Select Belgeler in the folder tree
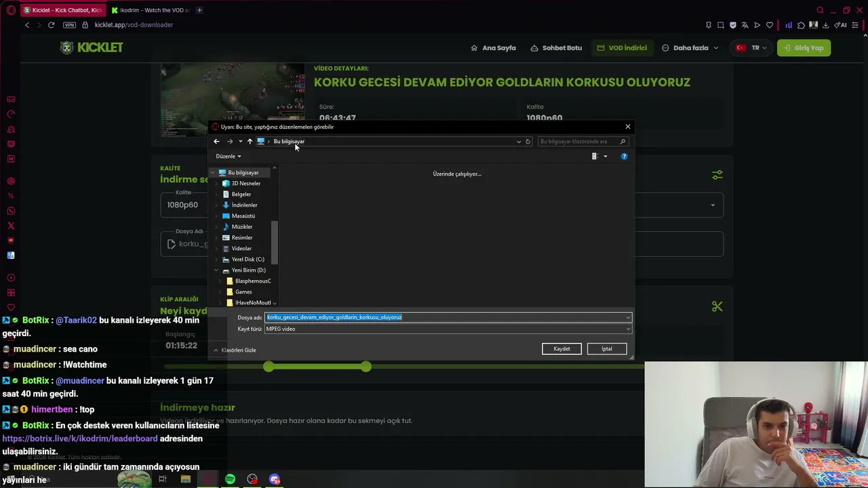The height and width of the screenshot is (488, 868). click(241, 195)
